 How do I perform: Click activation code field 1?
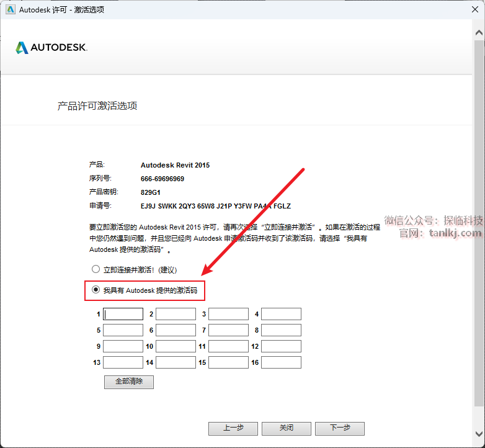(x=123, y=314)
